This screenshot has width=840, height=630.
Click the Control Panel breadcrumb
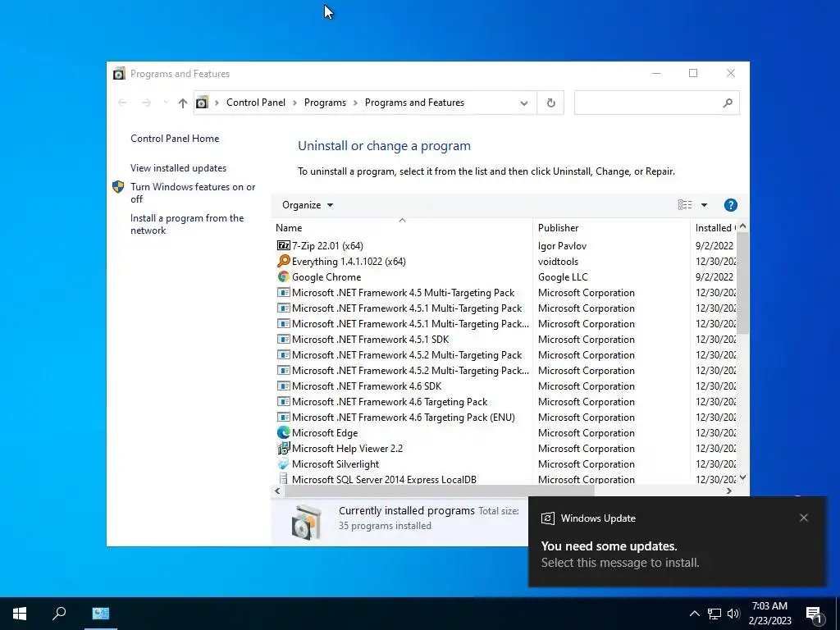pos(256,103)
